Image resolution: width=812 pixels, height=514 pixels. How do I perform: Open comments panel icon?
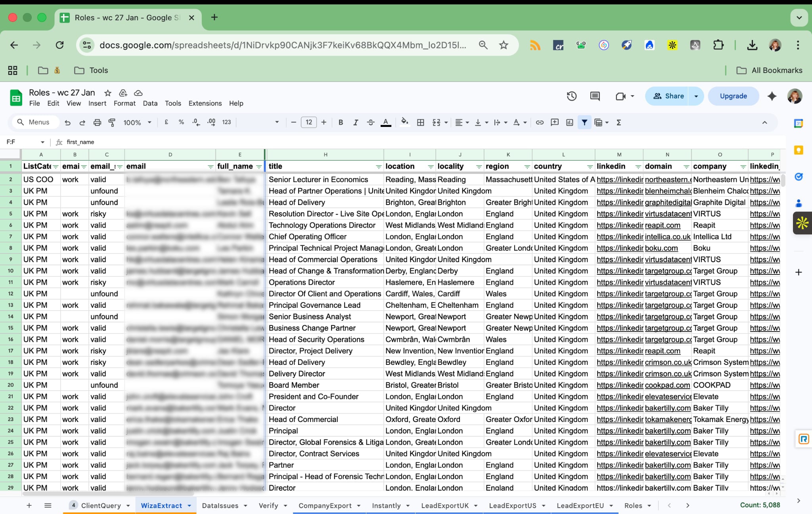(x=595, y=96)
